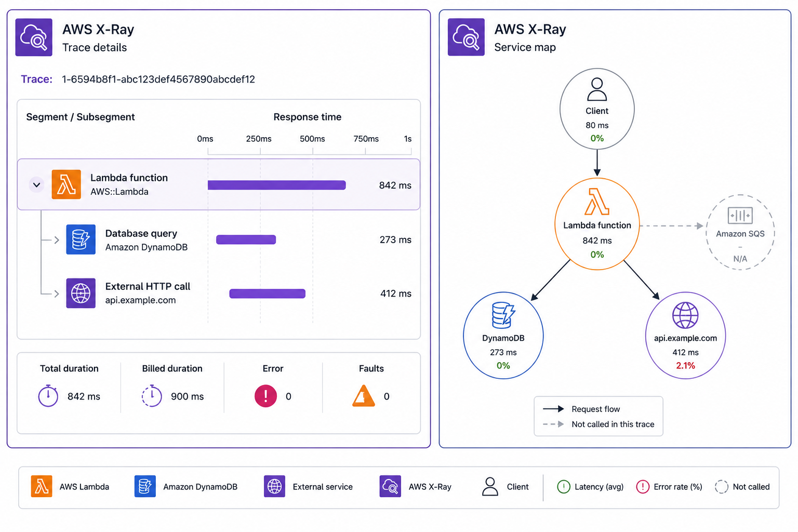Click the red Error rate (%) legend icon

pos(643,487)
